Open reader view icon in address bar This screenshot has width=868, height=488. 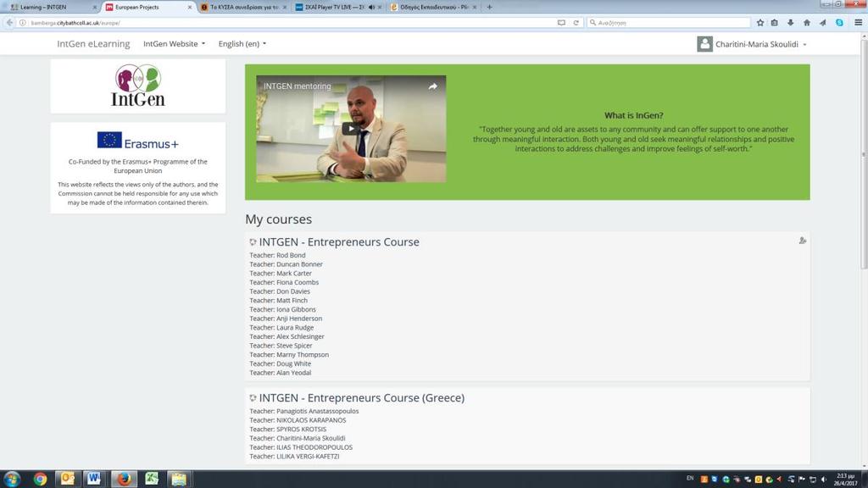pos(561,23)
